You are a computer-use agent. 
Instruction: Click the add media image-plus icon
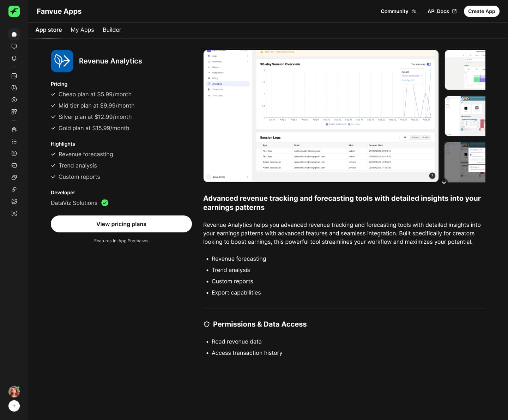tap(14, 88)
